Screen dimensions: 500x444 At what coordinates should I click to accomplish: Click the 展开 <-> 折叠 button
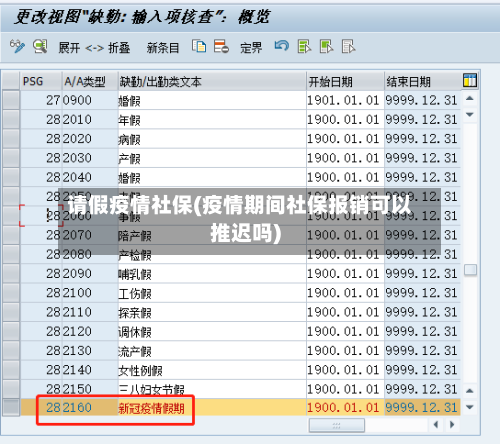pos(94,48)
